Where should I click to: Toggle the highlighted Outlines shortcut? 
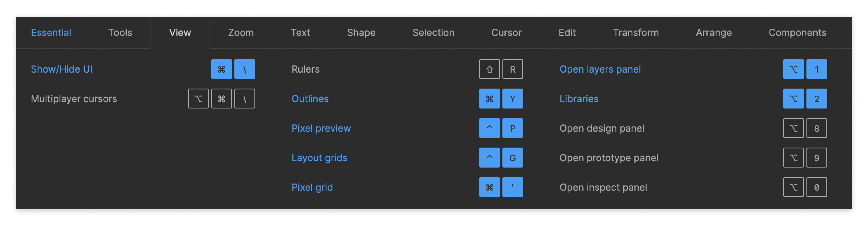tap(310, 99)
